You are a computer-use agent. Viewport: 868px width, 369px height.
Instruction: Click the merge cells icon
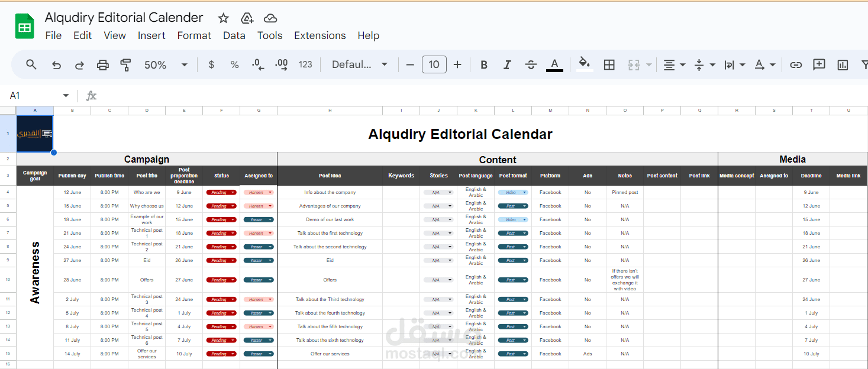tap(634, 65)
